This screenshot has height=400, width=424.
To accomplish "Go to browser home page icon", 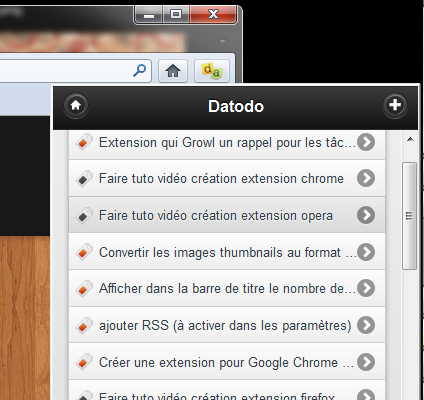I will click(x=173, y=71).
